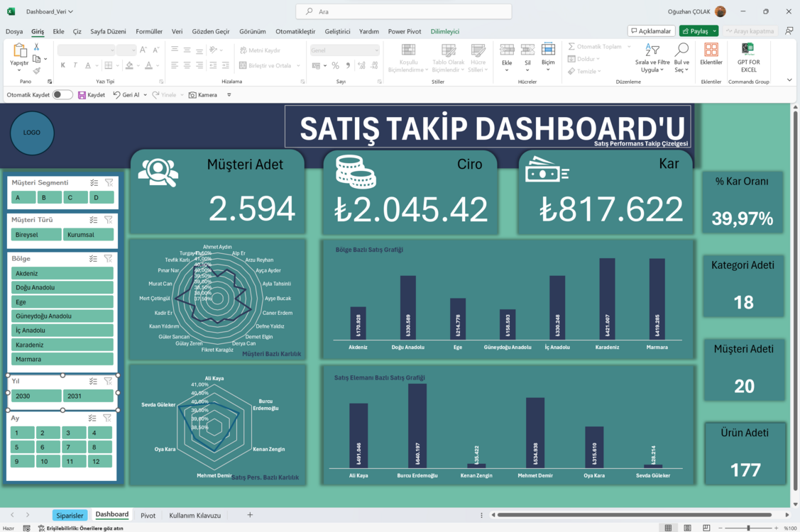Click the Cut scissors icon
The height and width of the screenshot is (532, 800).
[x=36, y=47]
